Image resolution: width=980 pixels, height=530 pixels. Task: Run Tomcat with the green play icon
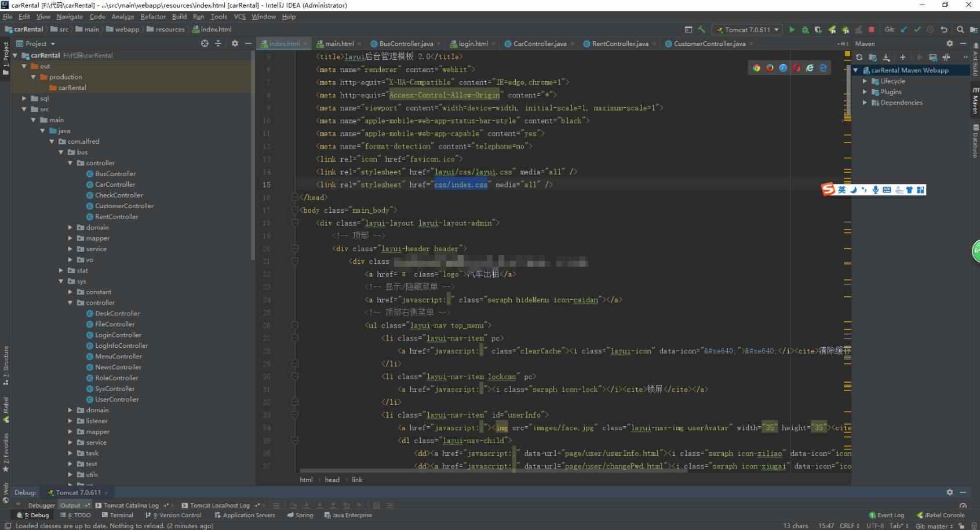click(x=792, y=30)
